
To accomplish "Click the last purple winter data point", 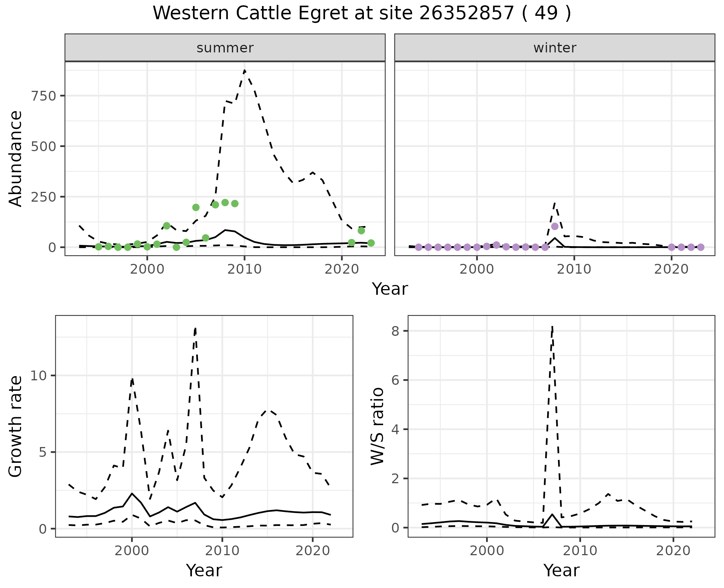I will 701,247.
